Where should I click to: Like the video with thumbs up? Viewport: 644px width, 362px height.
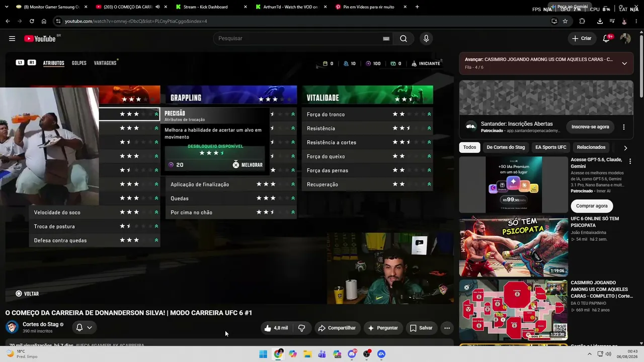[276, 328]
